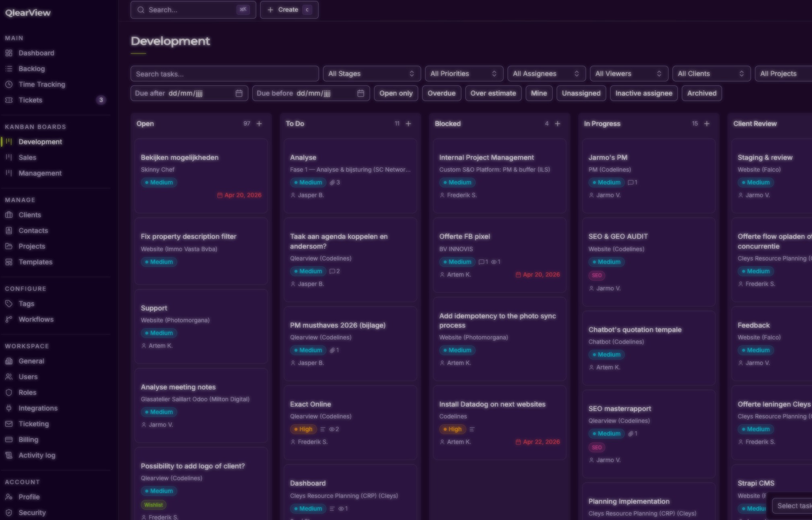Toggle the Inactive assignee filter

point(644,93)
